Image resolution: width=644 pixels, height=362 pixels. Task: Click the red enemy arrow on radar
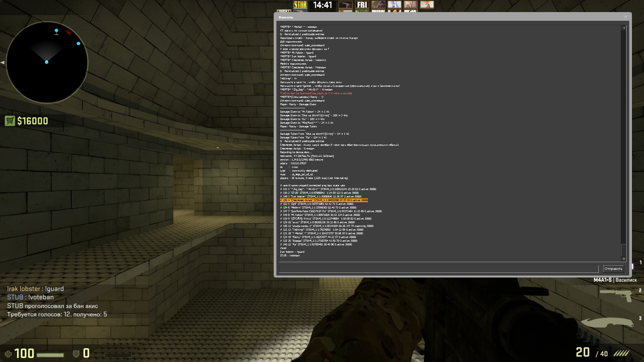[x=68, y=33]
